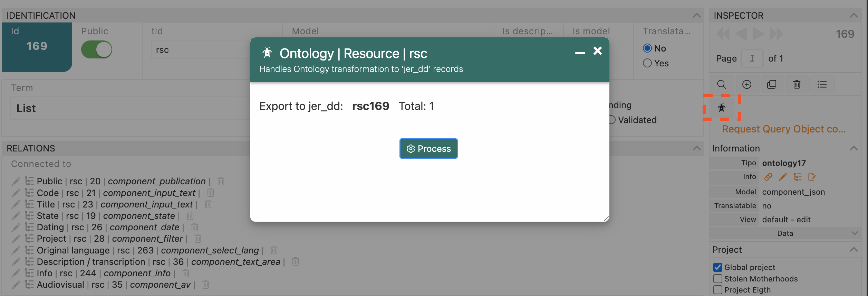Click the search magnifier icon in Inspector
Viewport: 868px width, 296px height.
[x=721, y=84]
